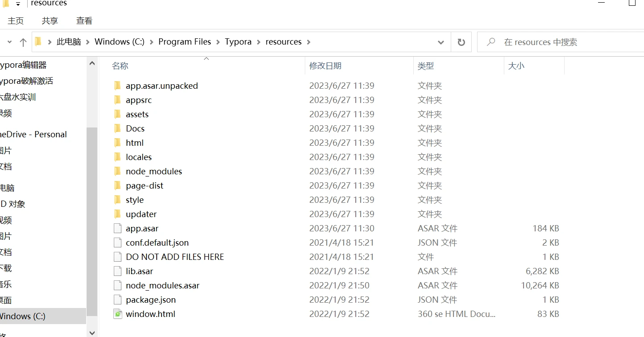Click the 10,264 KB size value
This screenshot has width=644, height=337.
click(x=540, y=285)
